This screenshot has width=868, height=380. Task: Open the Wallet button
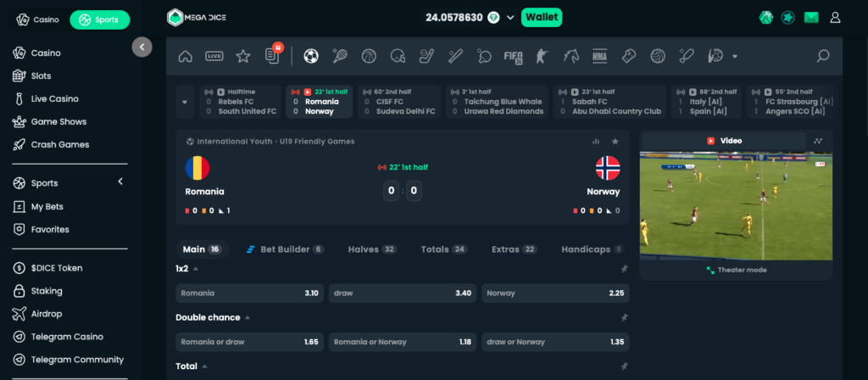tap(542, 17)
